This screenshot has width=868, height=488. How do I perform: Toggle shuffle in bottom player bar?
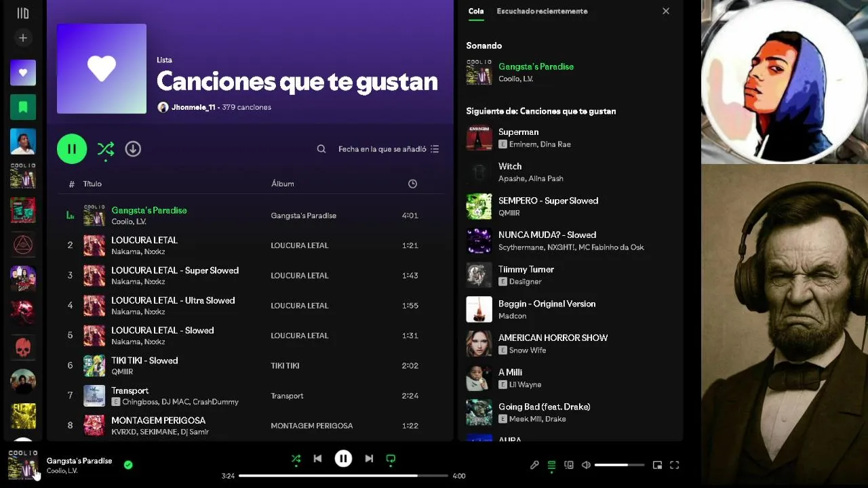296,459
